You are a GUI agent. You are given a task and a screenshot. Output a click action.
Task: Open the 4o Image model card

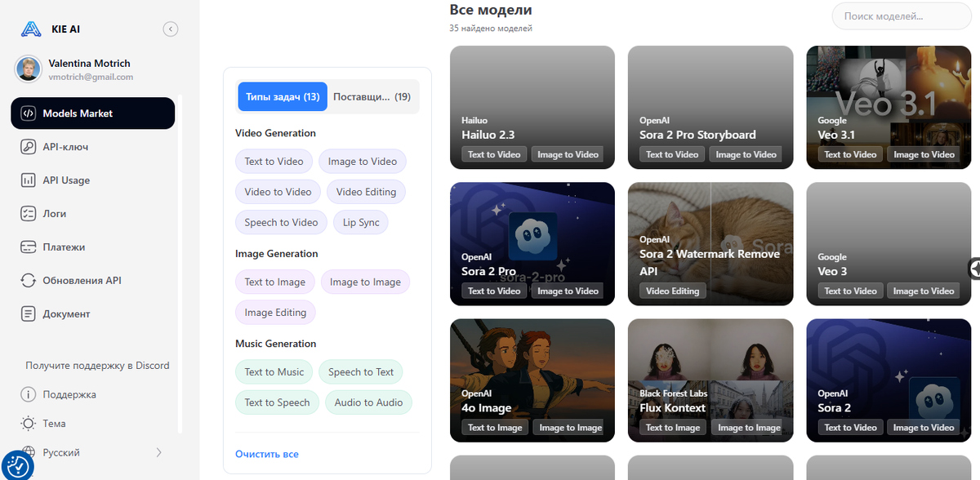(532, 380)
